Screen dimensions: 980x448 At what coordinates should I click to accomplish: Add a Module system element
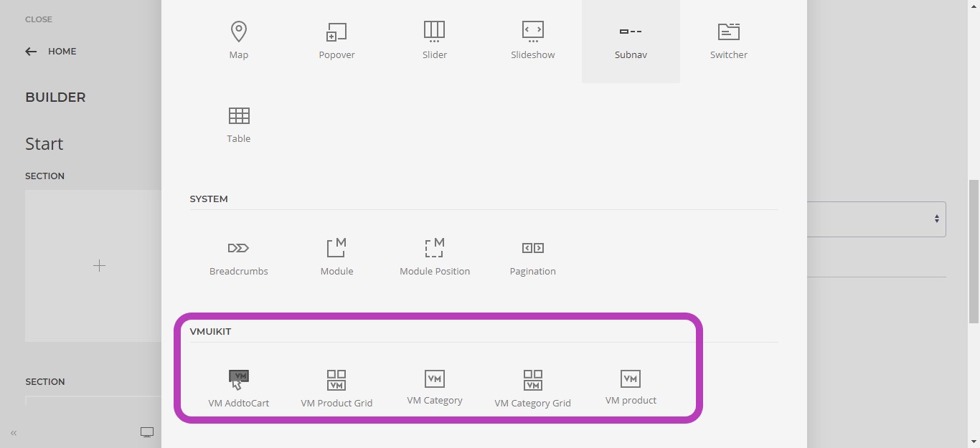click(x=336, y=258)
